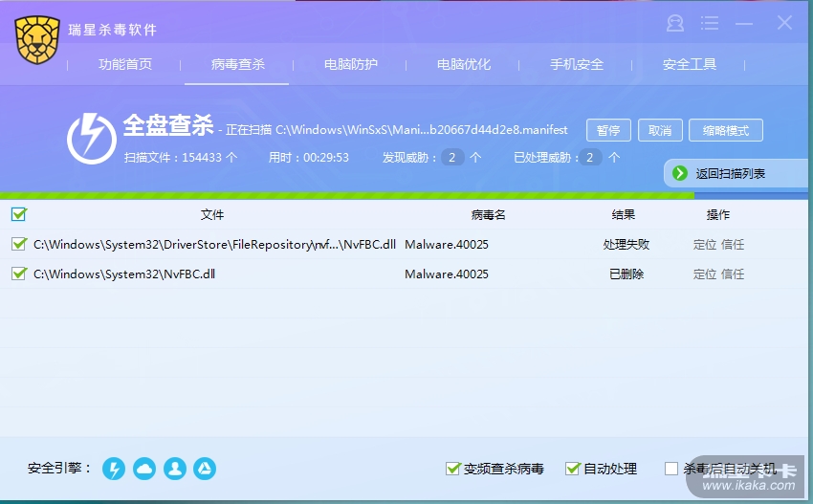
Task: Minimize the Rising antivirus window
Action: [743, 23]
